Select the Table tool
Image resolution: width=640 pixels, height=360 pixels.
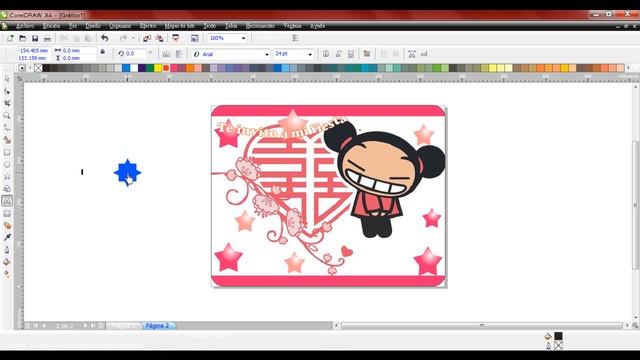[x=7, y=213]
